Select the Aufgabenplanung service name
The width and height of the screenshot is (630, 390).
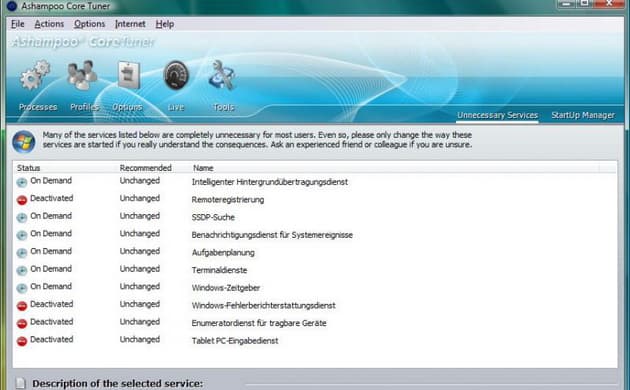tap(223, 253)
